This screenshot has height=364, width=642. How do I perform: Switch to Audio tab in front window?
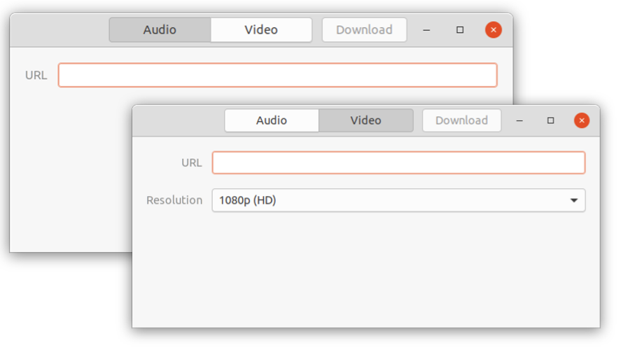pos(272,120)
